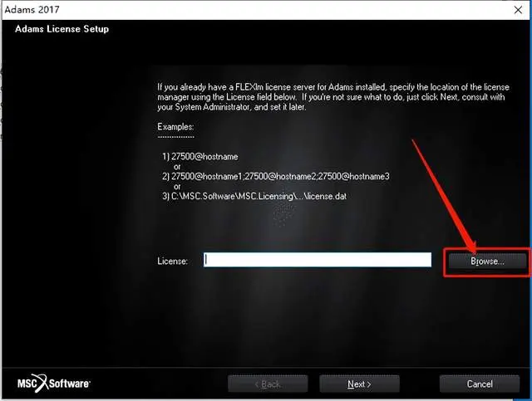Select the '27500@hostname1;27500@hostname2;27500@hostname3' example line
Viewport: 532px width, 401px height.
[x=276, y=176]
